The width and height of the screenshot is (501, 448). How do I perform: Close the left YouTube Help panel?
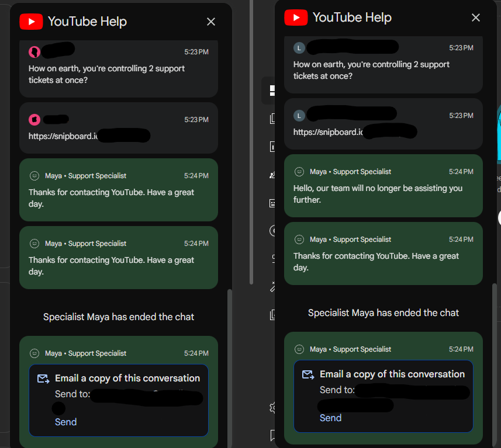pos(211,22)
